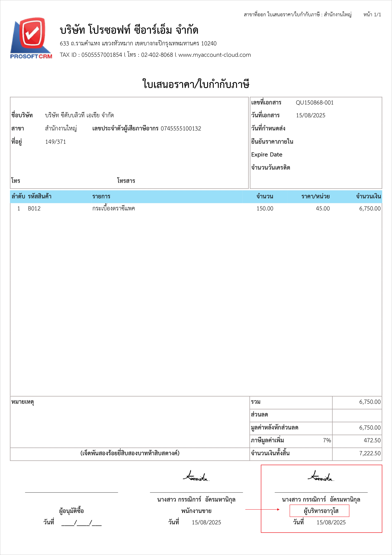Image resolution: width=392 pixels, height=555 pixels.
Task: Click the grand total 7,222.50
Action: [370, 453]
